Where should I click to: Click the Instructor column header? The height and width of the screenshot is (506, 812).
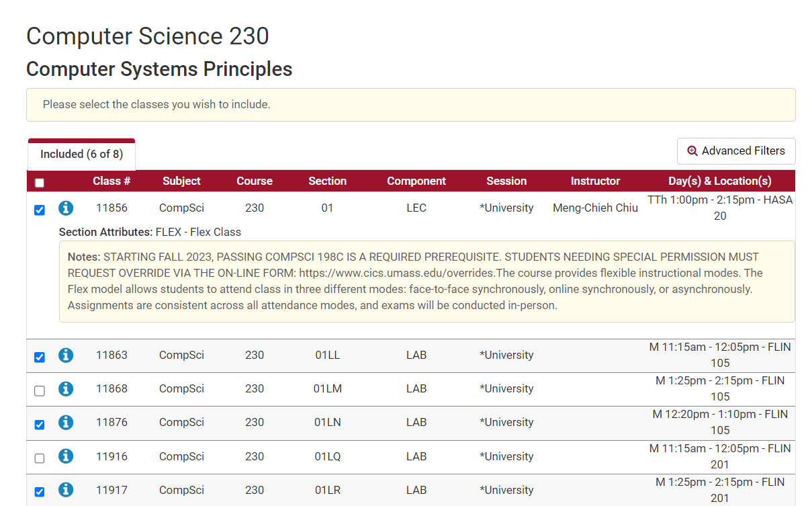pos(595,181)
